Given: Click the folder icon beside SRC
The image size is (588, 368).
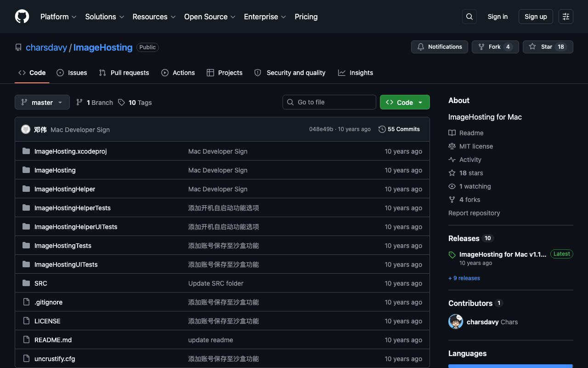Looking at the screenshot, I should pos(26,283).
